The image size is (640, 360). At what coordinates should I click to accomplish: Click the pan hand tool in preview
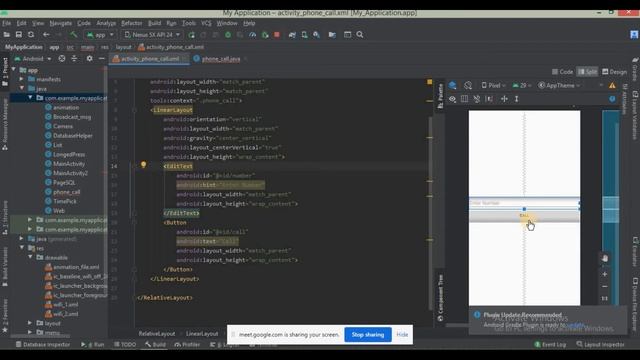(x=605, y=258)
